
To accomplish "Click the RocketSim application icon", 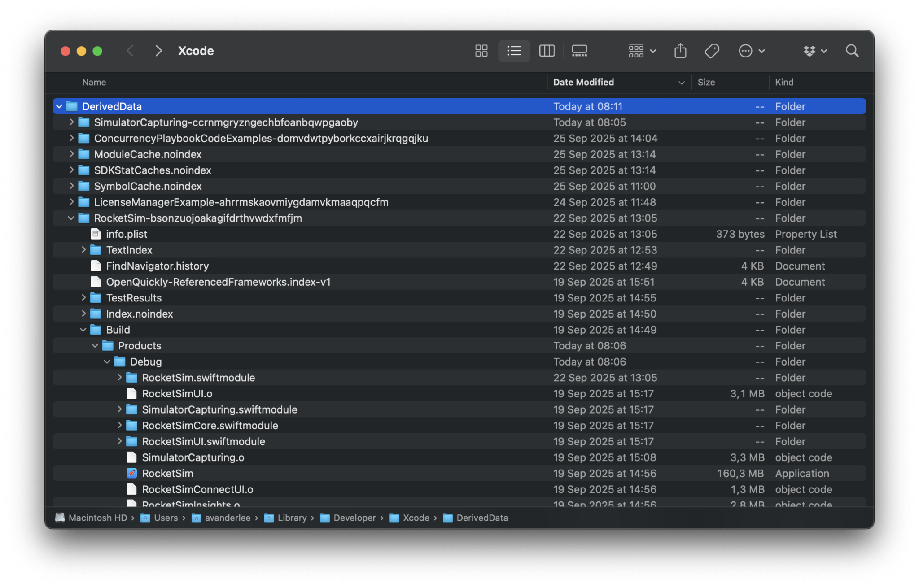I will tap(131, 473).
